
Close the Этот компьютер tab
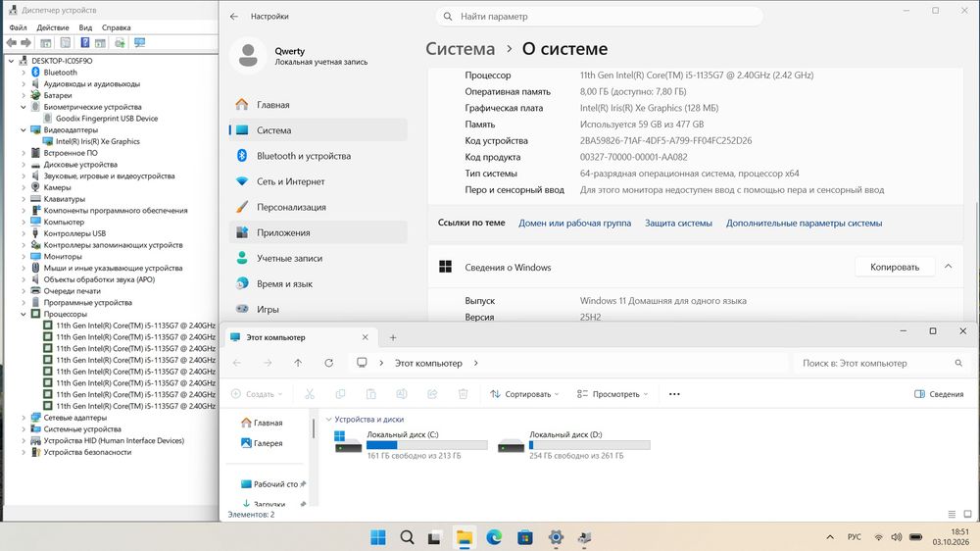[365, 337]
